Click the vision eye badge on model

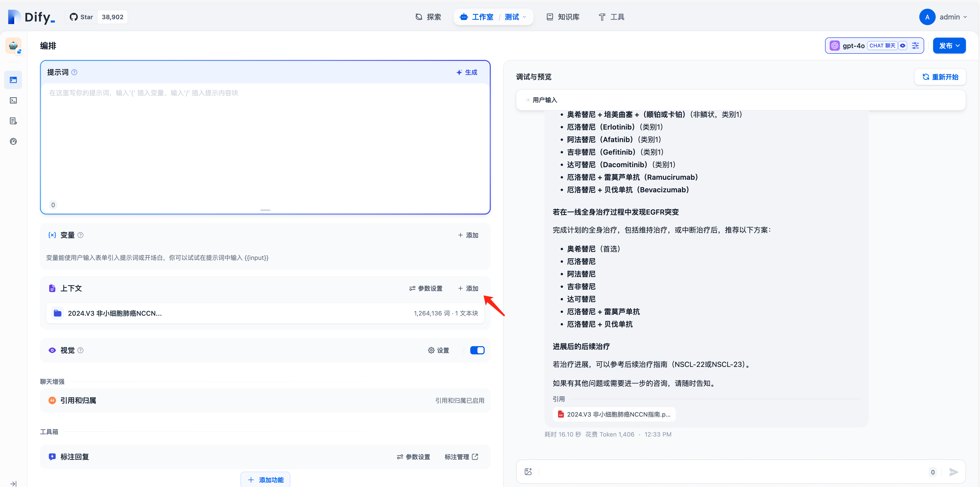(x=902, y=46)
